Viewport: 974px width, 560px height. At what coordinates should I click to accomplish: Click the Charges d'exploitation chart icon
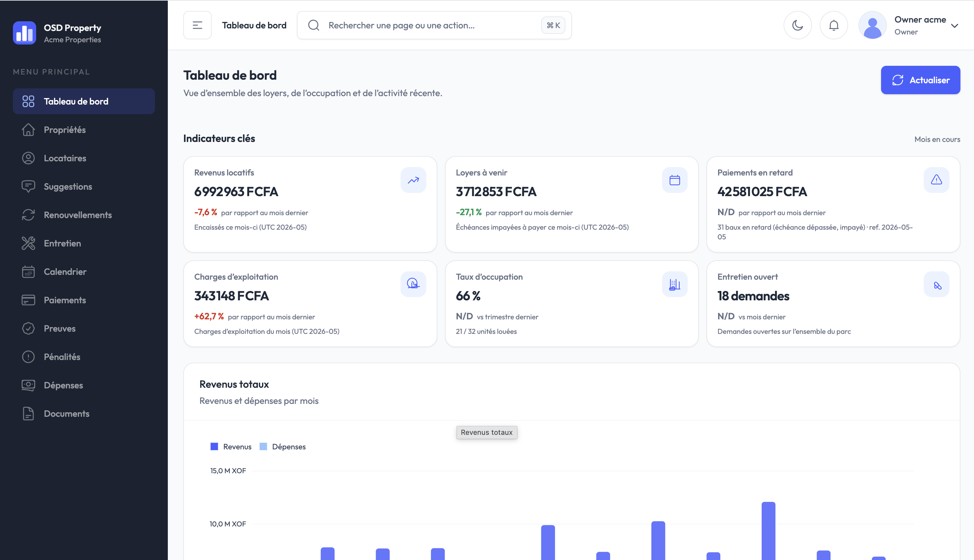[413, 284]
